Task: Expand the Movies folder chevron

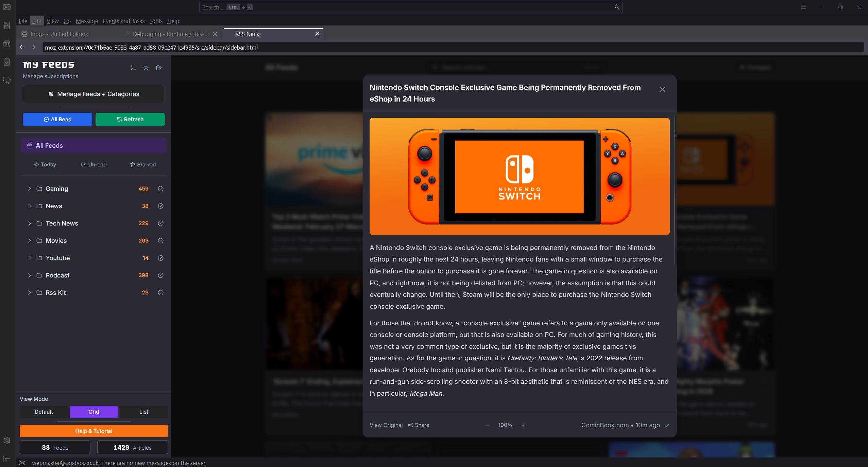Action: 30,240
